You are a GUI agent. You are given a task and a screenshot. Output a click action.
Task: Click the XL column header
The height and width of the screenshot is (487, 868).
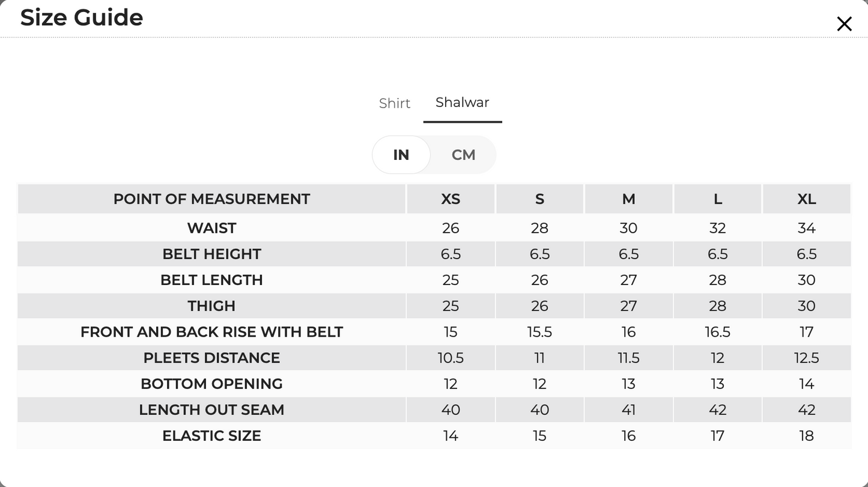(806, 199)
